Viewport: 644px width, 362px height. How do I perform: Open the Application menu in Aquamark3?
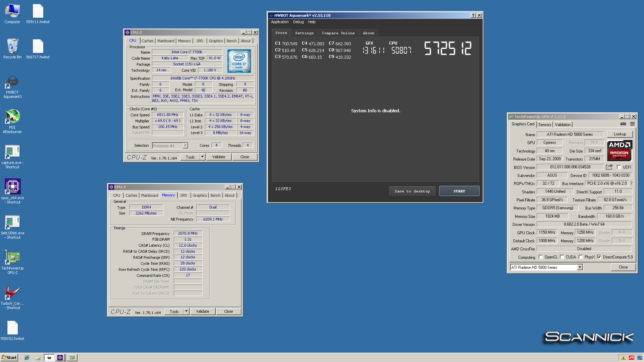pos(280,22)
